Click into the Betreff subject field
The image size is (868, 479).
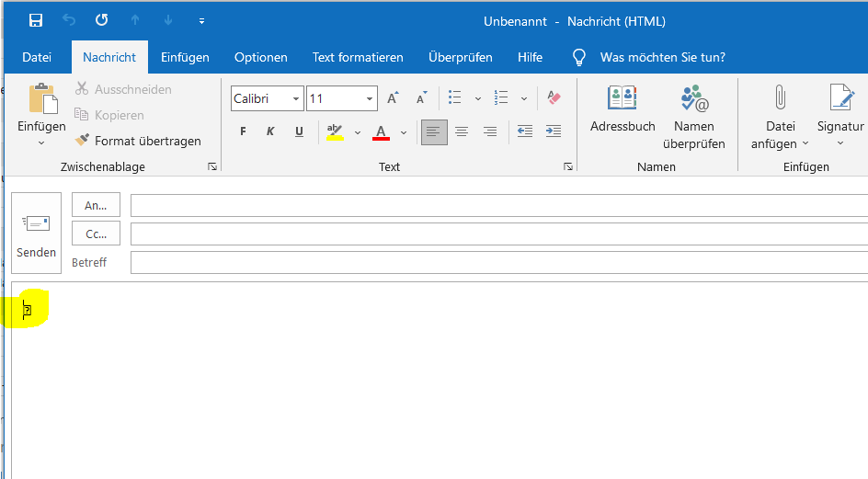click(x=499, y=262)
